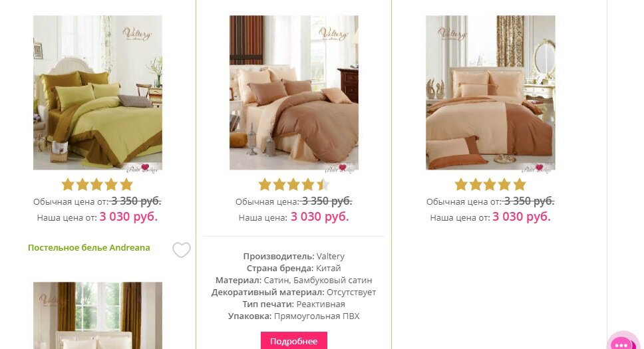The height and width of the screenshot is (349, 644).
Task: Click the half-filled fifth star in middle card
Action: [323, 185]
